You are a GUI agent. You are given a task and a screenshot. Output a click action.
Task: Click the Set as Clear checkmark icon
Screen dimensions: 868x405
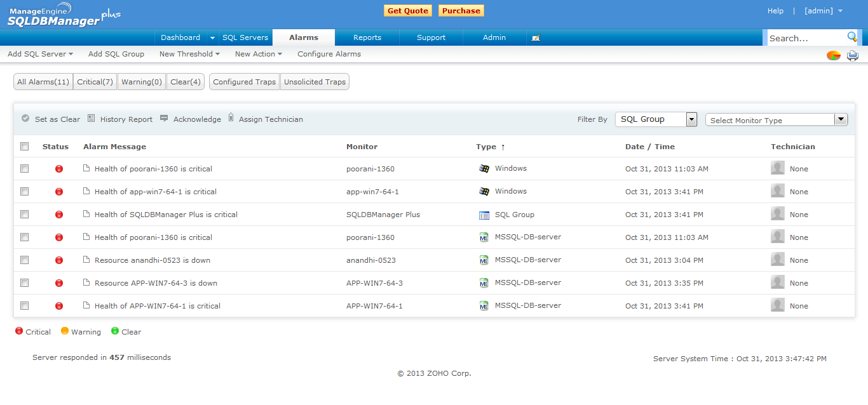(x=25, y=118)
